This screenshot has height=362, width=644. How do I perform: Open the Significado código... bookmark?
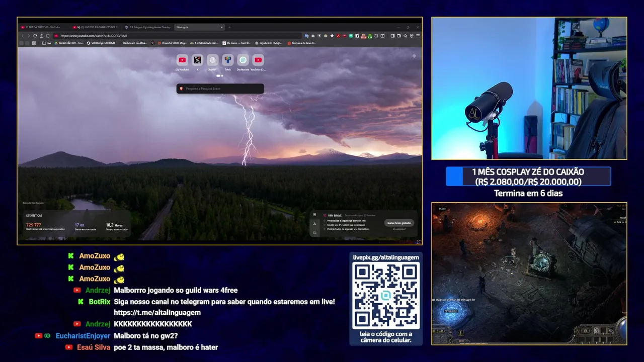(269, 43)
